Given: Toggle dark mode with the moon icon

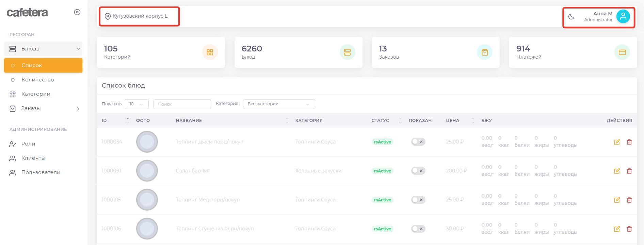Looking at the screenshot, I should [x=571, y=17].
